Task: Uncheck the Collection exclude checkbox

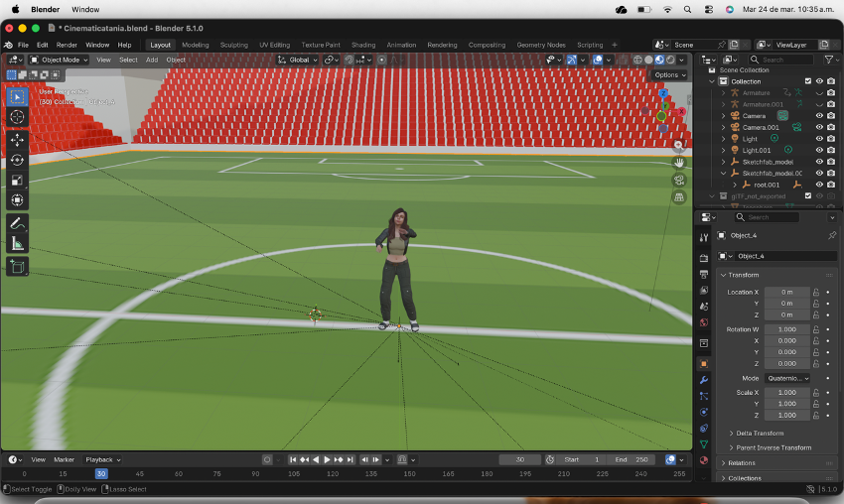Action: pyautogui.click(x=807, y=81)
